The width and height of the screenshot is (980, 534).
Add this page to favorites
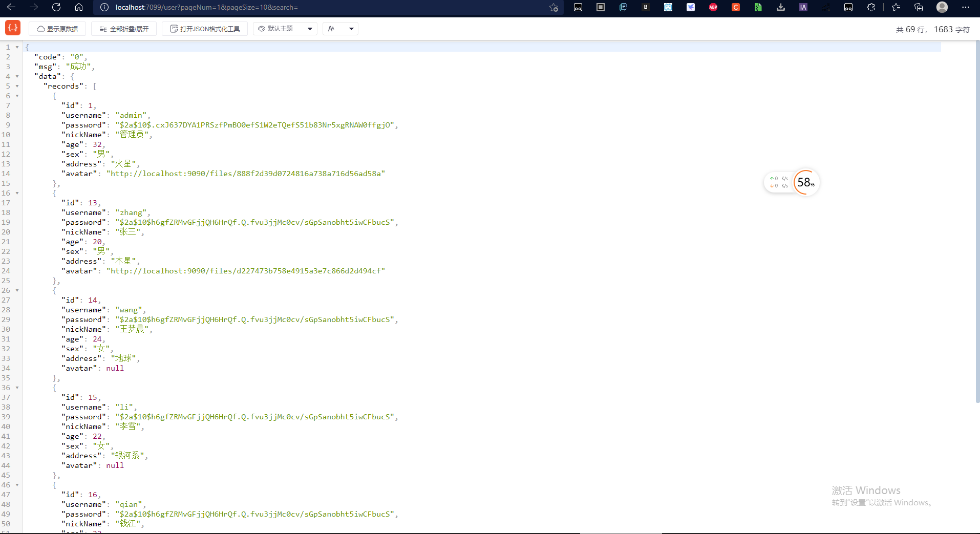pyautogui.click(x=553, y=7)
